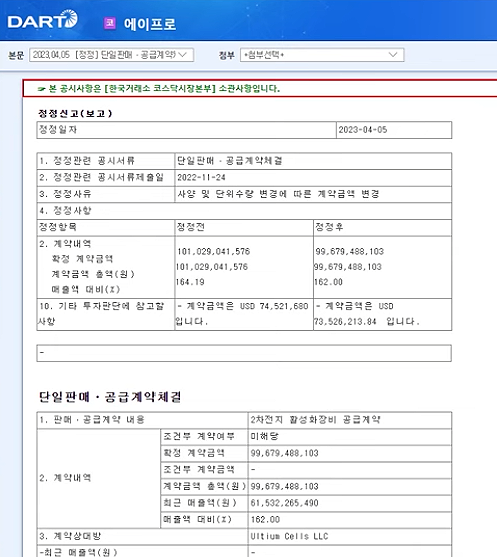
Task: Click the 3. 계약상대방 label
Action: (70, 536)
